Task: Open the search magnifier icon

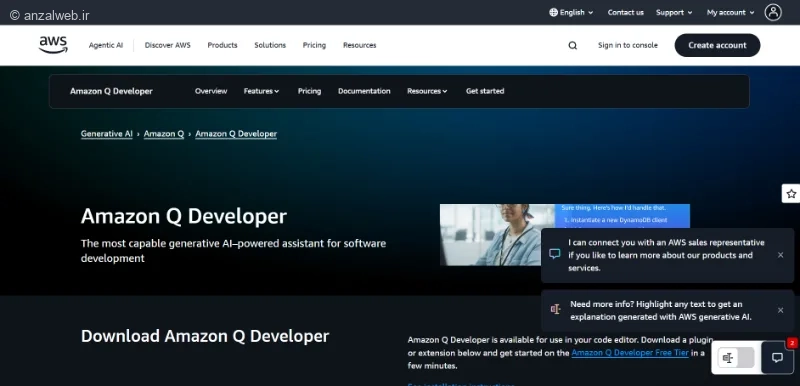Action: tap(572, 45)
